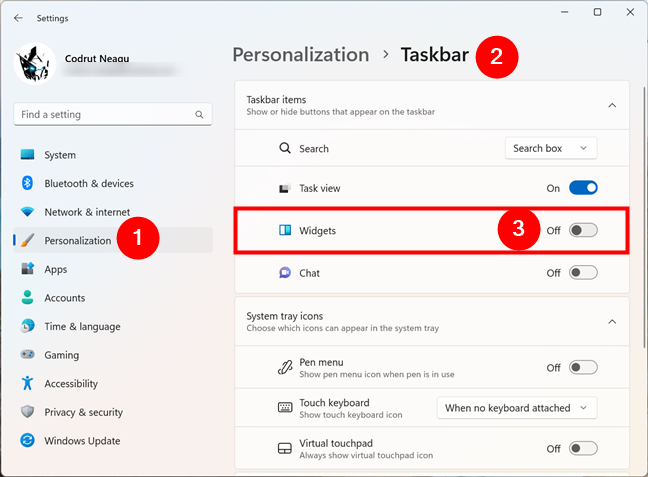648x477 pixels.
Task: Click the Accessibility figure icon
Action: click(28, 383)
